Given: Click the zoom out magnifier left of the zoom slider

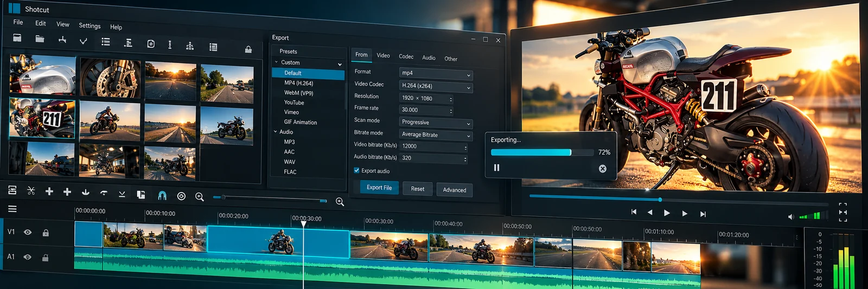Looking at the screenshot, I should pos(200,197).
